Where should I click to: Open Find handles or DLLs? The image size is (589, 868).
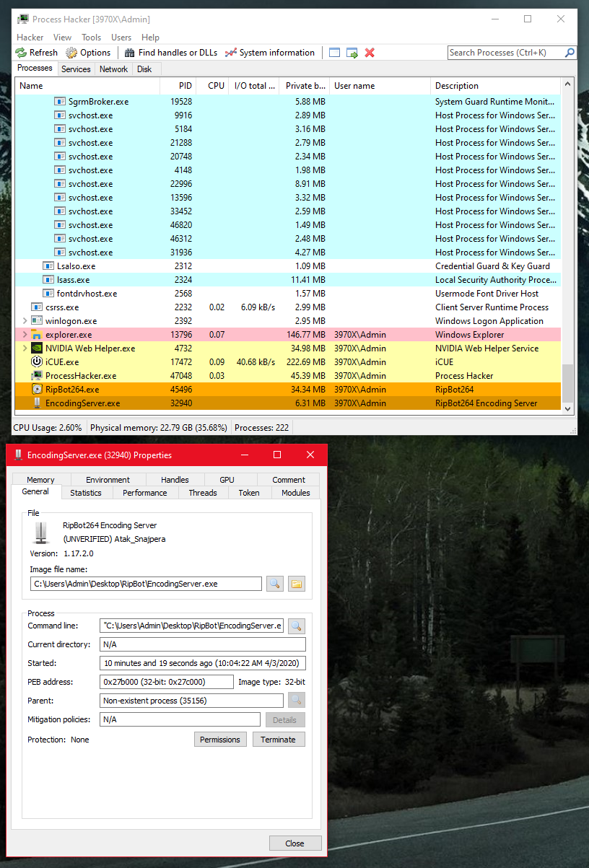tap(170, 53)
